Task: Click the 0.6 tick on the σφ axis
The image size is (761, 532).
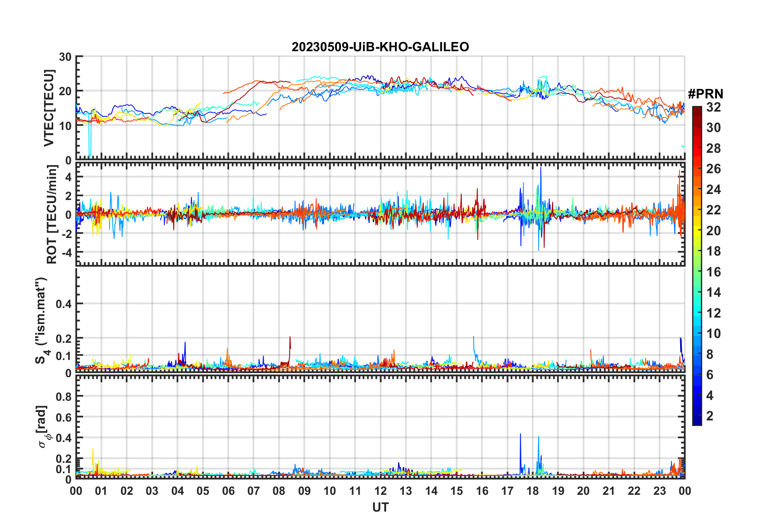Action: [x=64, y=417]
